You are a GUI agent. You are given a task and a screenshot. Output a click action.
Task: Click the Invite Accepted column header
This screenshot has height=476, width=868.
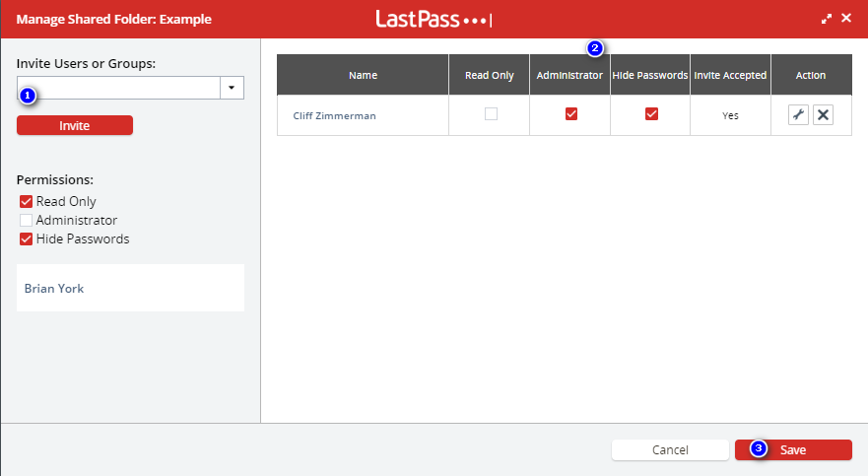(730, 75)
